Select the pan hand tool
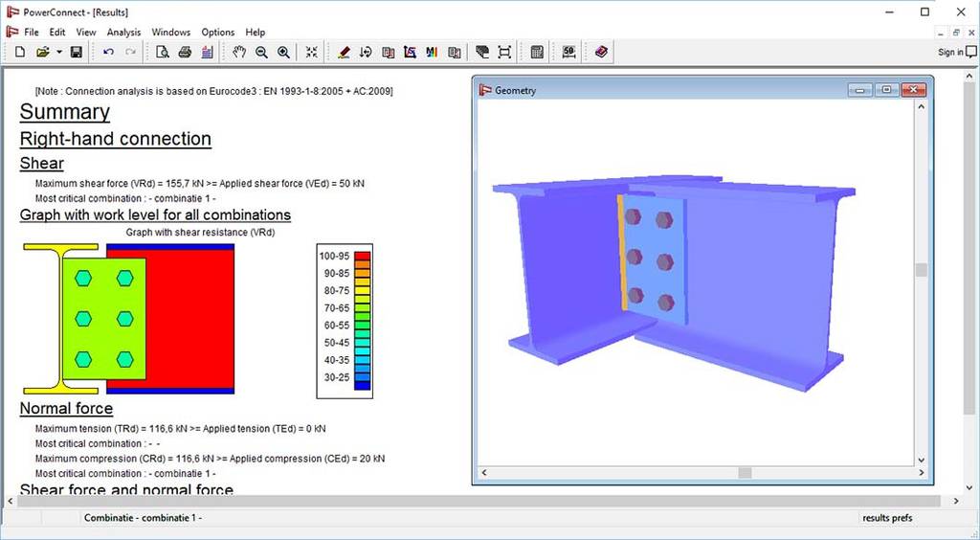Screen dimensions: 980x540 (x=239, y=52)
